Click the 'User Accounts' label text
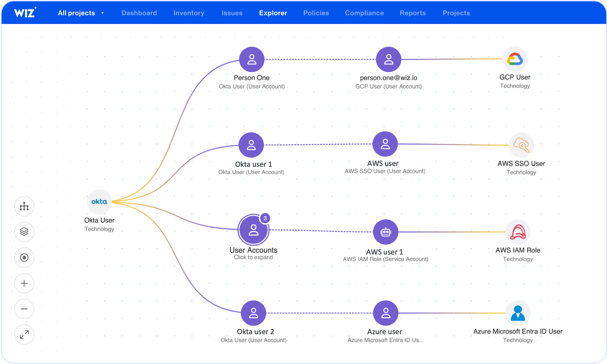The image size is (607, 364). (253, 250)
